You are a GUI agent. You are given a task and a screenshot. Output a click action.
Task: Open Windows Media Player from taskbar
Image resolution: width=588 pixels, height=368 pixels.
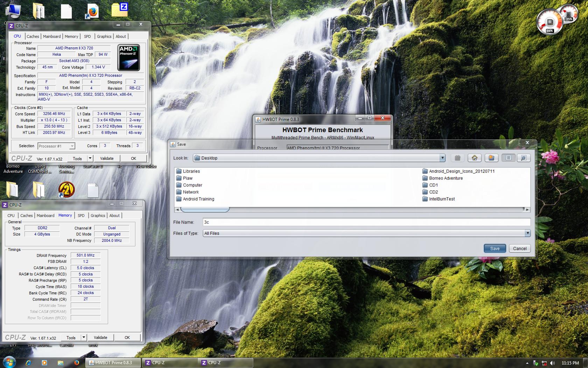tap(44, 363)
